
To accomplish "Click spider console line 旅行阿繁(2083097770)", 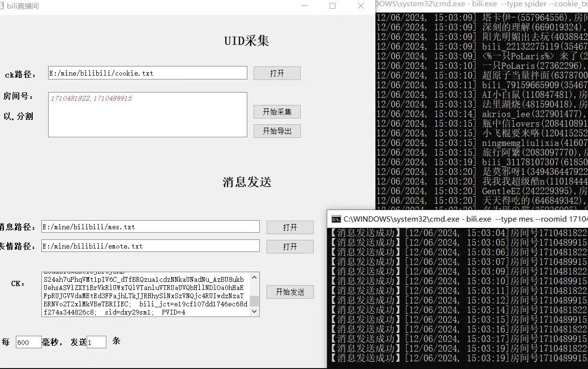I will coord(482,153).
